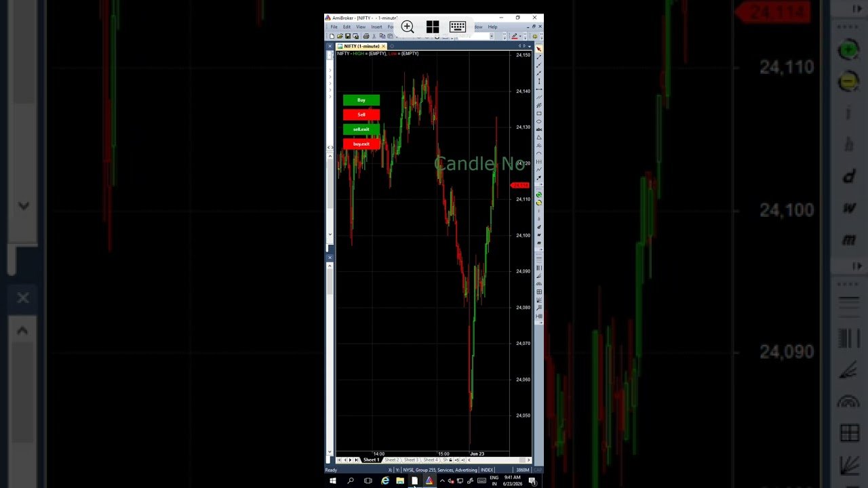
Task: Open File Explorer from the taskbar
Action: (400, 481)
